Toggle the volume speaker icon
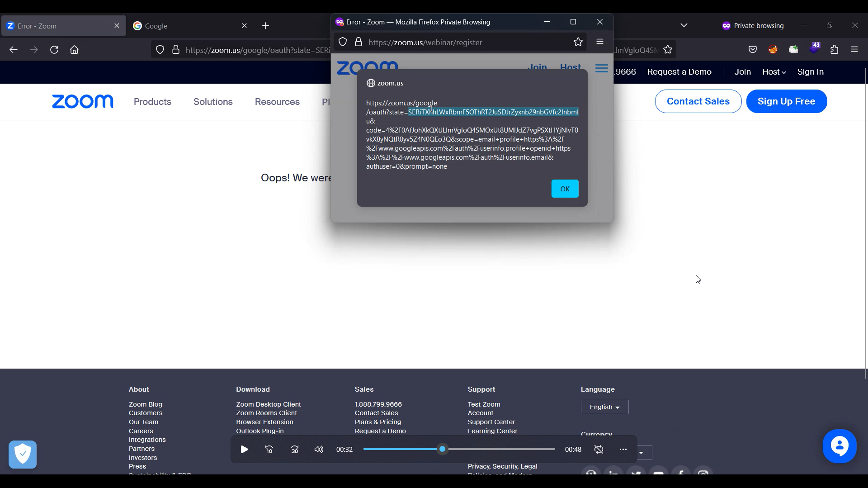This screenshot has width=868, height=488. point(319,449)
